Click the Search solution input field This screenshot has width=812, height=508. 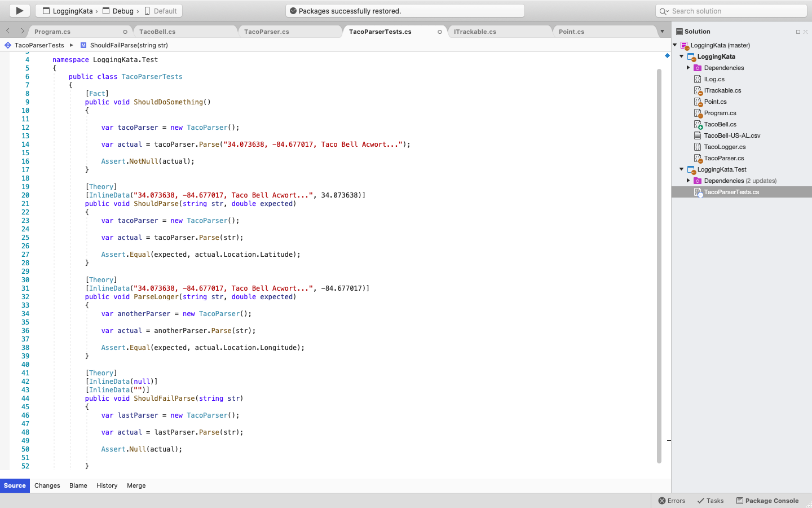(x=733, y=10)
